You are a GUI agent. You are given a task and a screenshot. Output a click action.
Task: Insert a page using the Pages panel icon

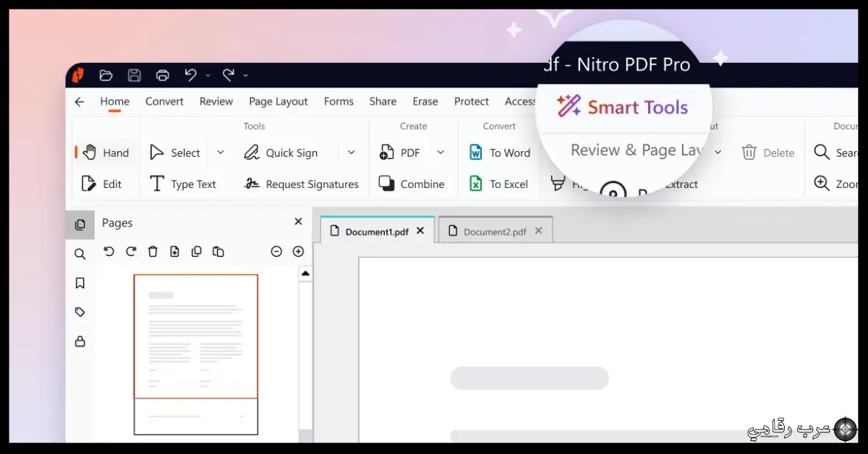tap(174, 252)
